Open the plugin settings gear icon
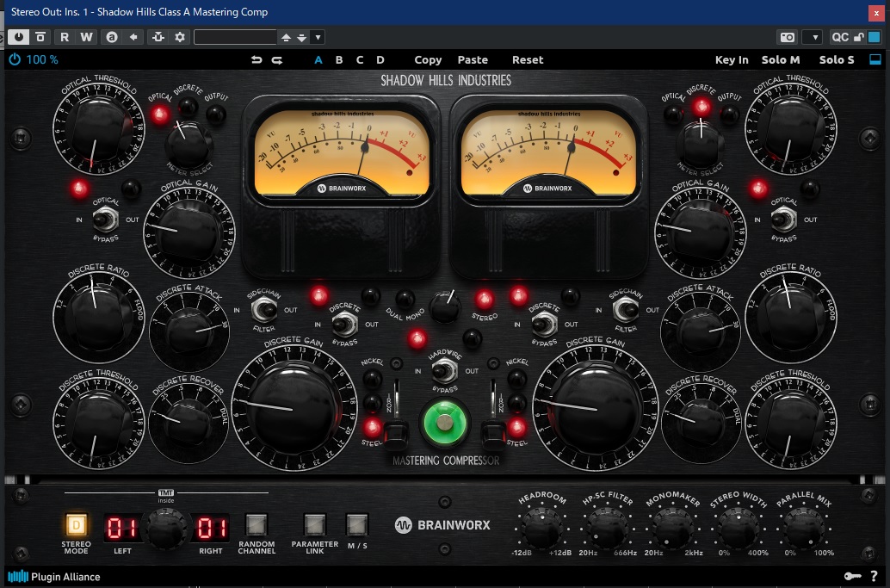This screenshot has width=890, height=588. (180, 37)
